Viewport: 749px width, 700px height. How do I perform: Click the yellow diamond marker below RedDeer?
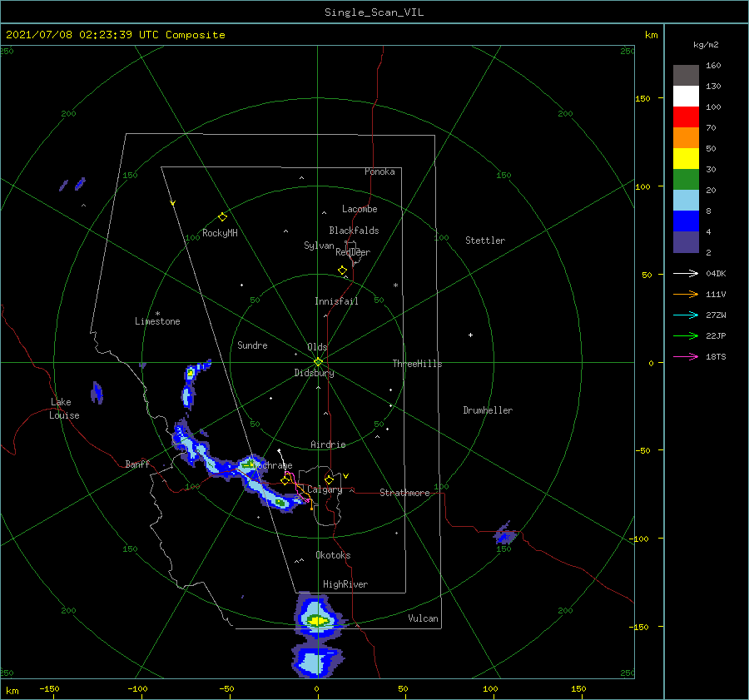point(343,271)
